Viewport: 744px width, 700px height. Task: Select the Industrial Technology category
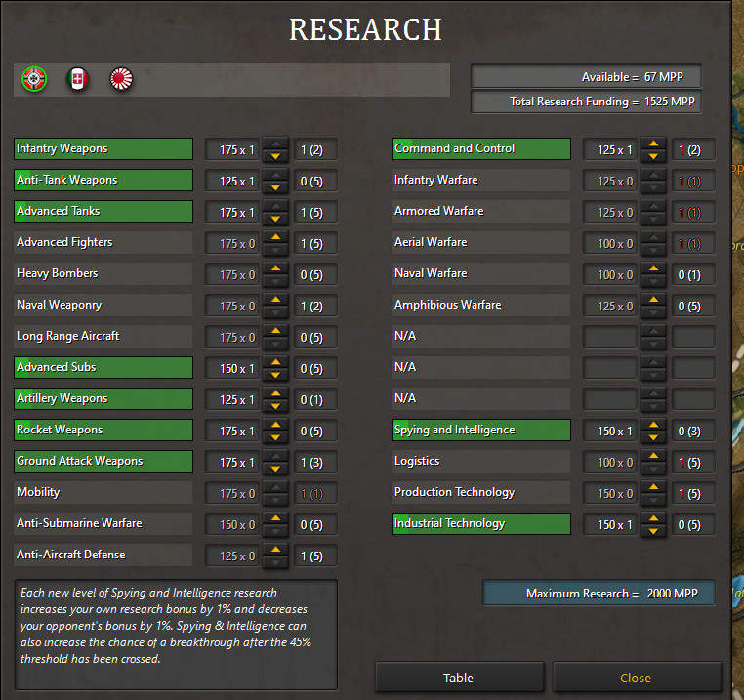pos(481,524)
